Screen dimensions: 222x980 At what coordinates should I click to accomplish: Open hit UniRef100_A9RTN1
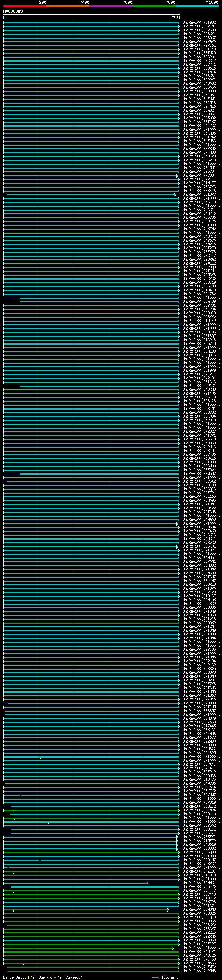199,26
